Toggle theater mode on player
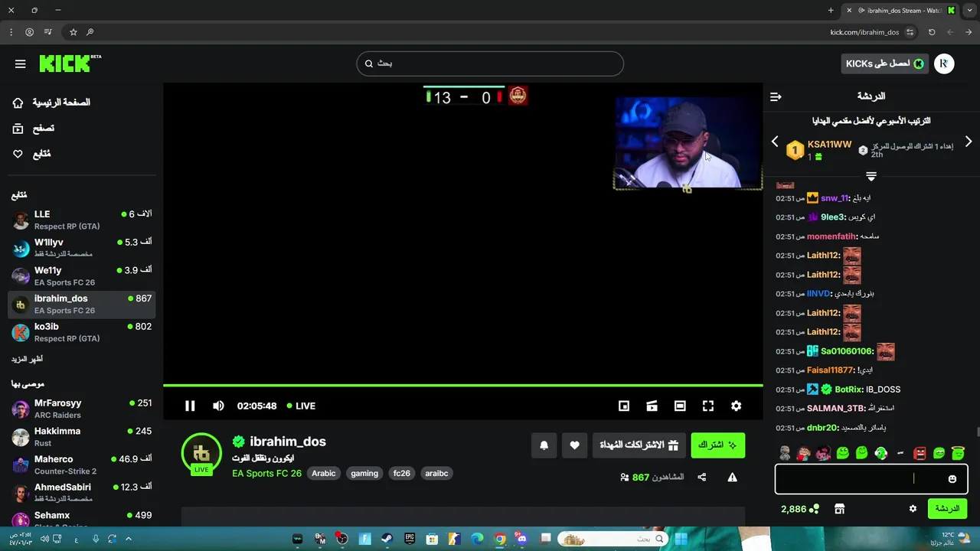 click(680, 406)
